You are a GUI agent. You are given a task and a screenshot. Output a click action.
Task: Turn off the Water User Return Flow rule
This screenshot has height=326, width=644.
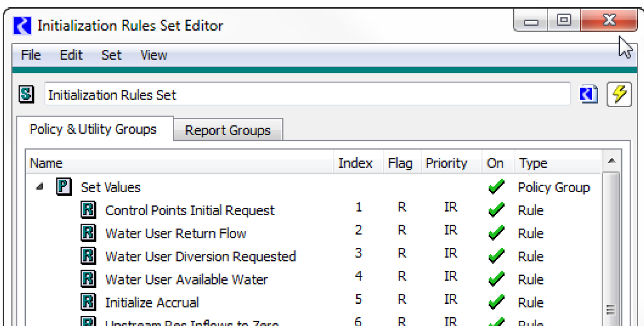[x=496, y=233]
